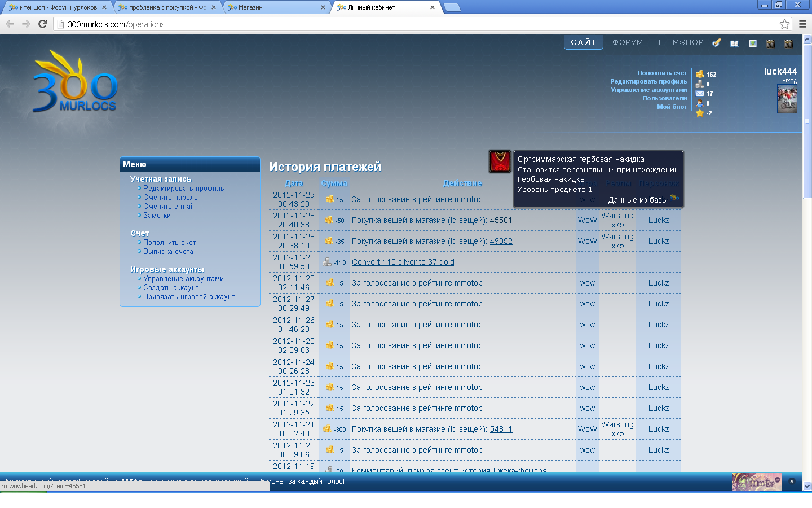
Task: Click the gold coins balance icon (162)
Action: [700, 74]
